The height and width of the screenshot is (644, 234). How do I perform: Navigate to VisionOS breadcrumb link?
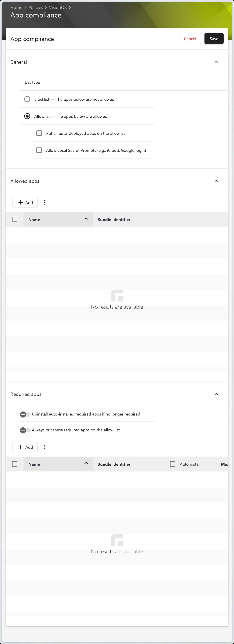pyautogui.click(x=58, y=7)
